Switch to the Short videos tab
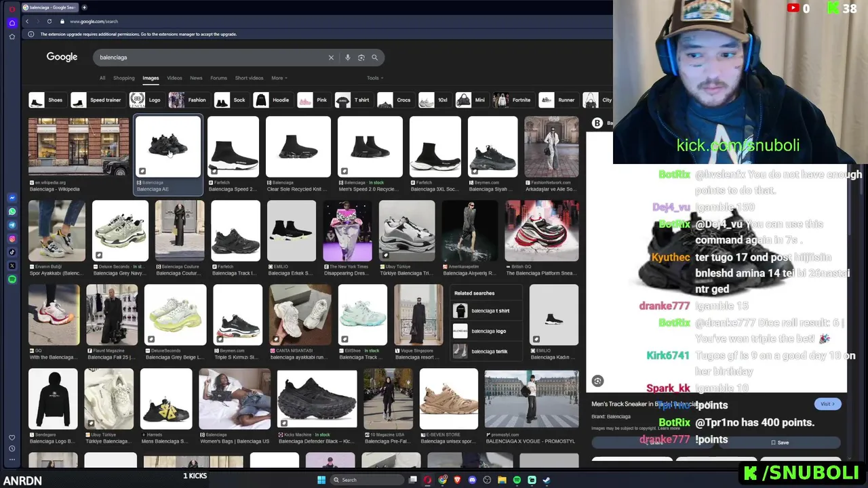The image size is (868, 488). 249,78
